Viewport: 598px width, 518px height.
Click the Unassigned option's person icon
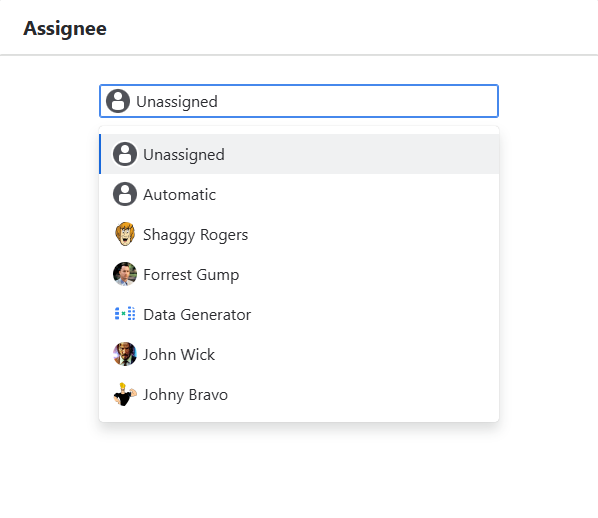[x=125, y=154]
